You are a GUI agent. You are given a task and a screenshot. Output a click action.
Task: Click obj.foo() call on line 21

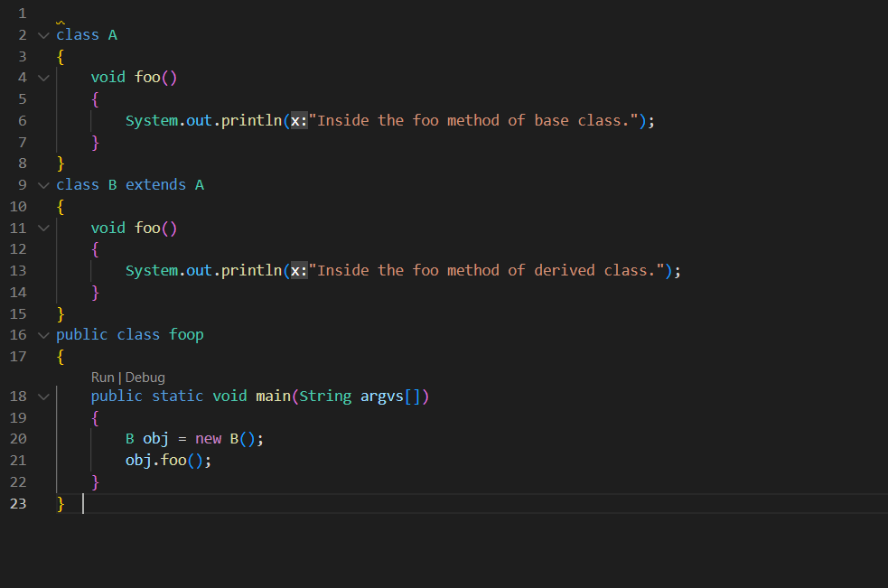pyautogui.click(x=163, y=460)
